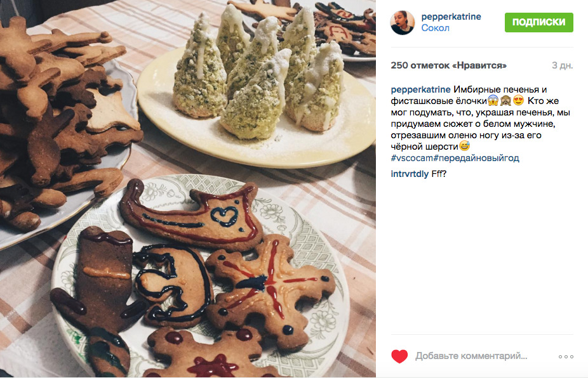This screenshot has width=588, height=378.
Task: Click the Fff? comment text
Action: click(x=439, y=174)
